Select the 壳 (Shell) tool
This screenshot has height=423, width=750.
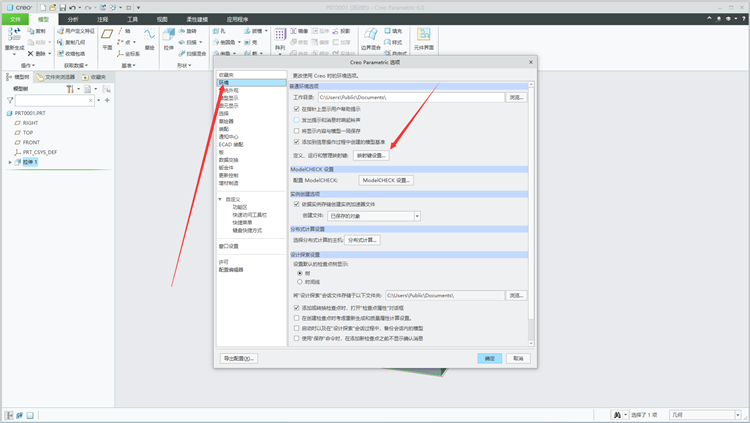tap(251, 42)
